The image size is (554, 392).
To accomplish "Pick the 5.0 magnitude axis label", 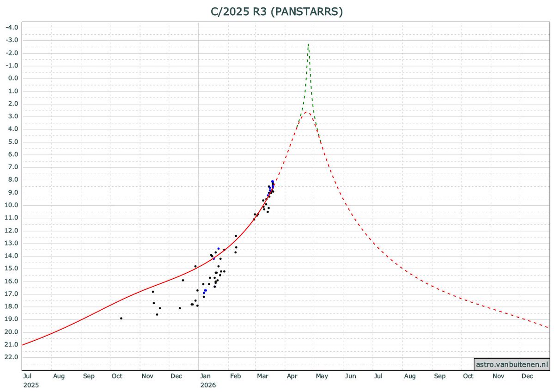I will [13, 142].
